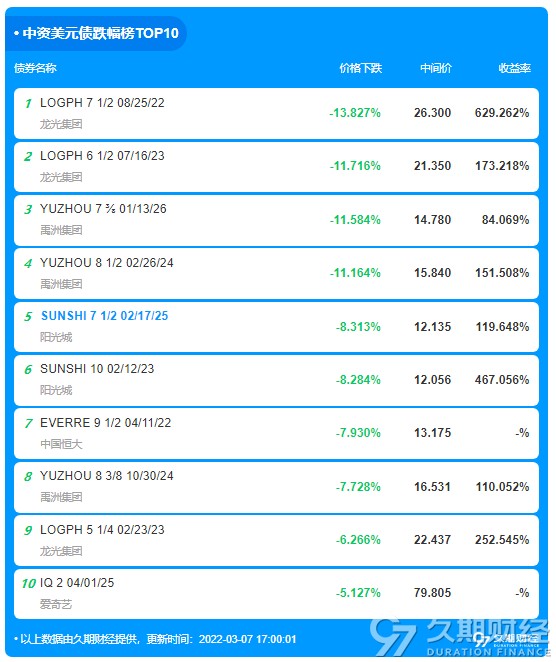Click yield value 119.648%
Screen dimensions: 556x662
(502, 327)
